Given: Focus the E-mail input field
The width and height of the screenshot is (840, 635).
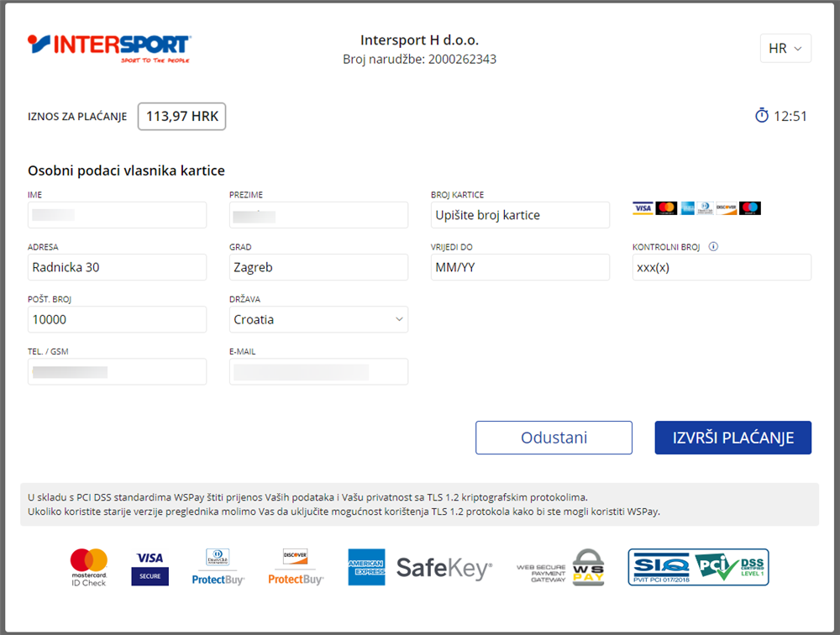Looking at the screenshot, I should click(318, 371).
